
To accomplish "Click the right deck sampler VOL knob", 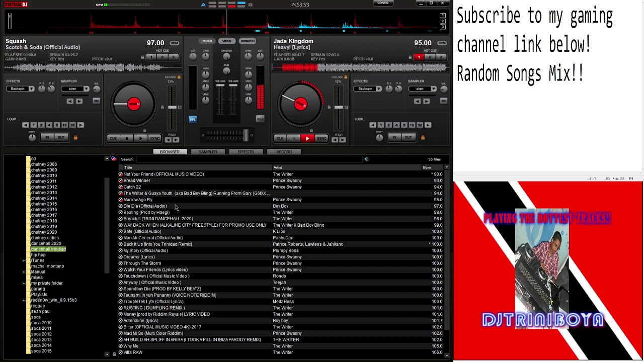I will coord(443,89).
